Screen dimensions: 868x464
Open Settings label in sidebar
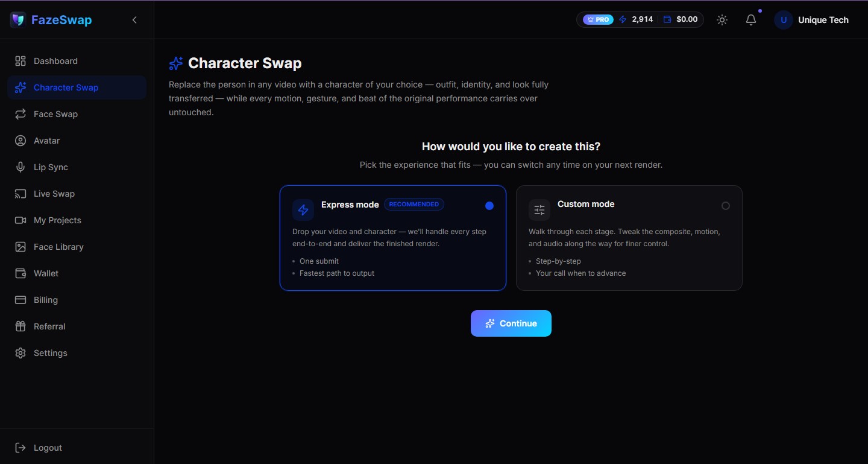click(x=51, y=353)
